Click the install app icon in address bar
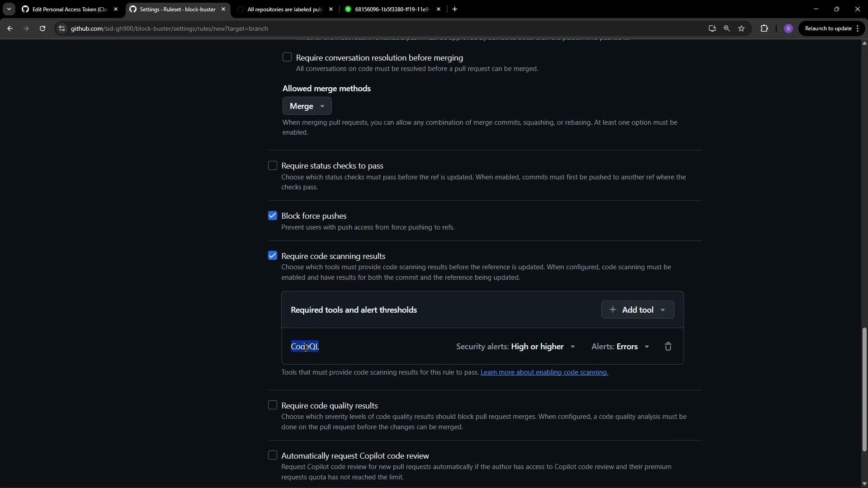Image resolution: width=868 pixels, height=488 pixels. pos(712,28)
